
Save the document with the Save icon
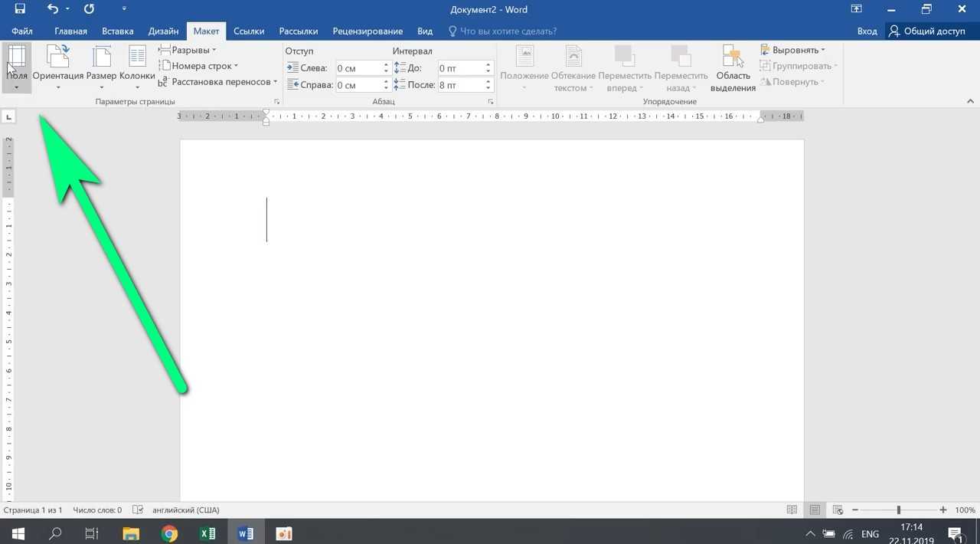(x=20, y=9)
